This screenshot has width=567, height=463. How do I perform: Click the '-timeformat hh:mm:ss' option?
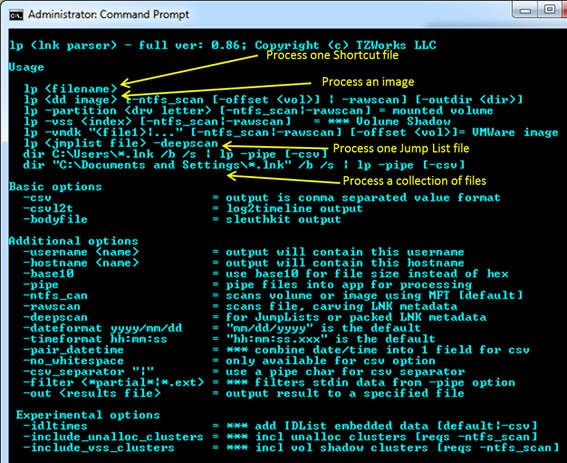click(95, 339)
